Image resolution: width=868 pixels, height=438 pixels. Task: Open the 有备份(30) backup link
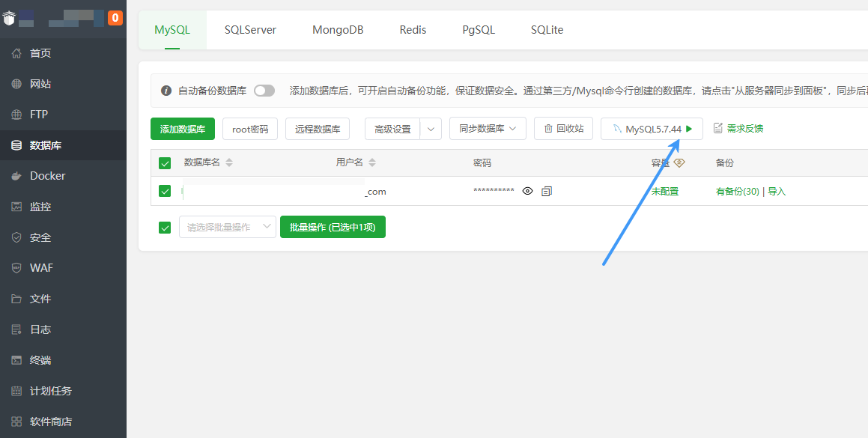(x=737, y=192)
